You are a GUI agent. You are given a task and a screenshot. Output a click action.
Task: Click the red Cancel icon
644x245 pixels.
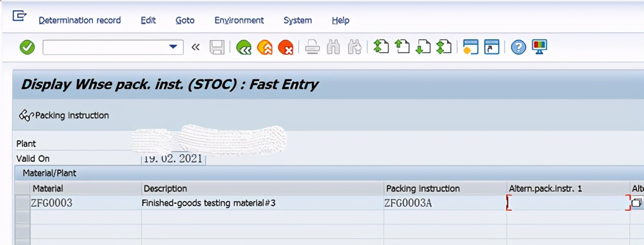pos(286,47)
